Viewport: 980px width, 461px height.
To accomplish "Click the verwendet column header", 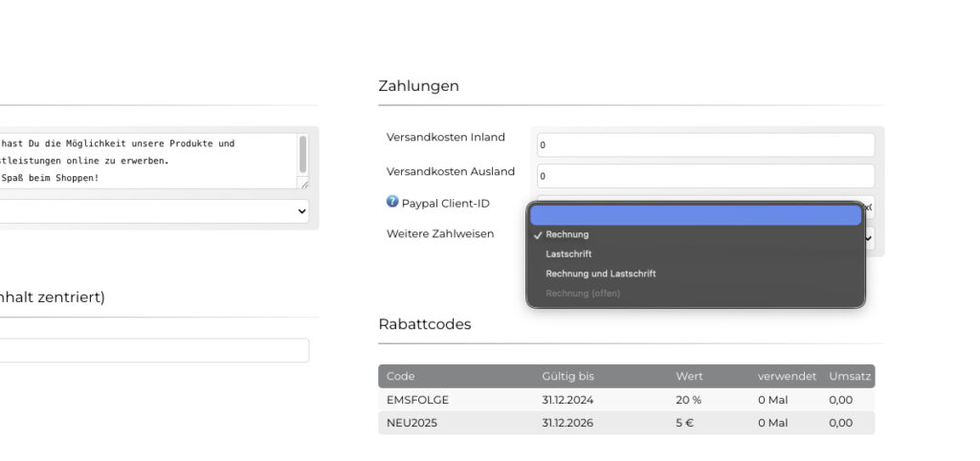I will pyautogui.click(x=787, y=377).
